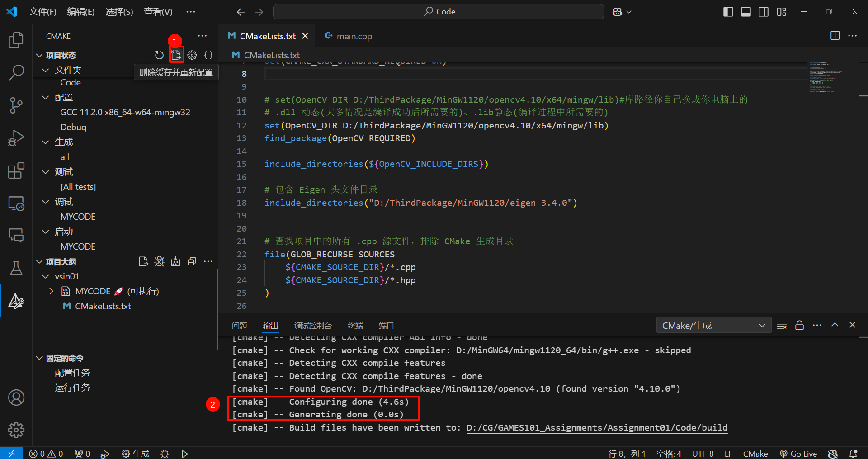868x459 pixels.
Task: Go forward in navigation history
Action: (x=259, y=12)
